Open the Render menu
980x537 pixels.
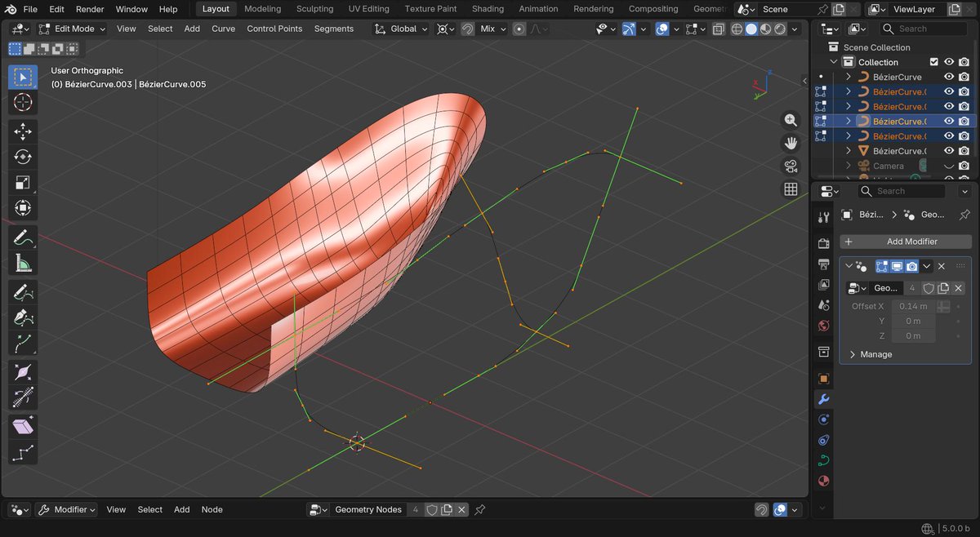pyautogui.click(x=89, y=9)
